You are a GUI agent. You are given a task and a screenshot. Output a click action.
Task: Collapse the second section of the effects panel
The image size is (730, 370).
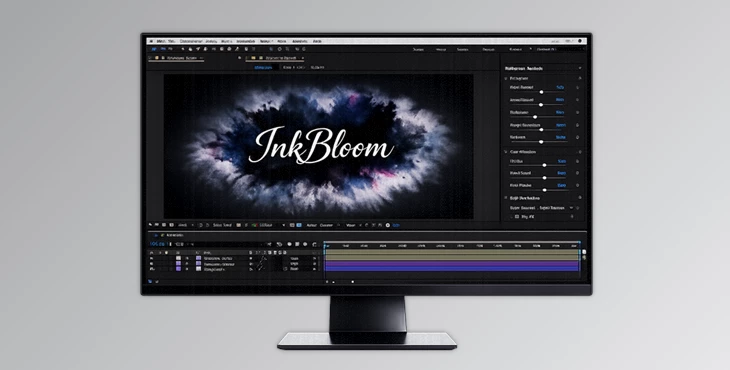tap(506, 152)
